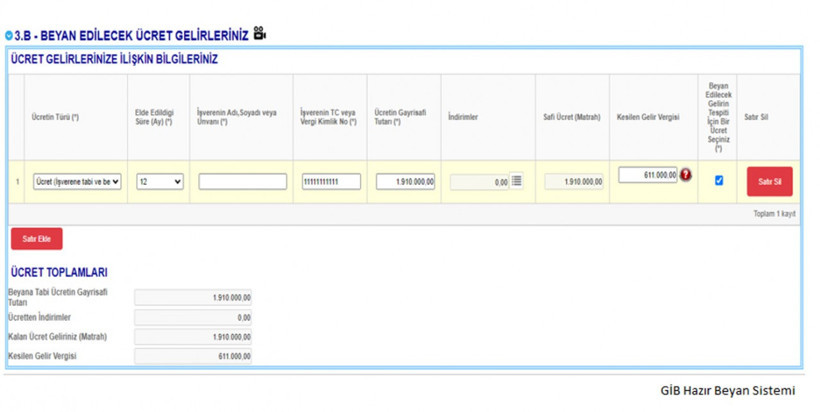
Task: Click the İşverenin Adı, Soyadı input field
Action: click(242, 182)
